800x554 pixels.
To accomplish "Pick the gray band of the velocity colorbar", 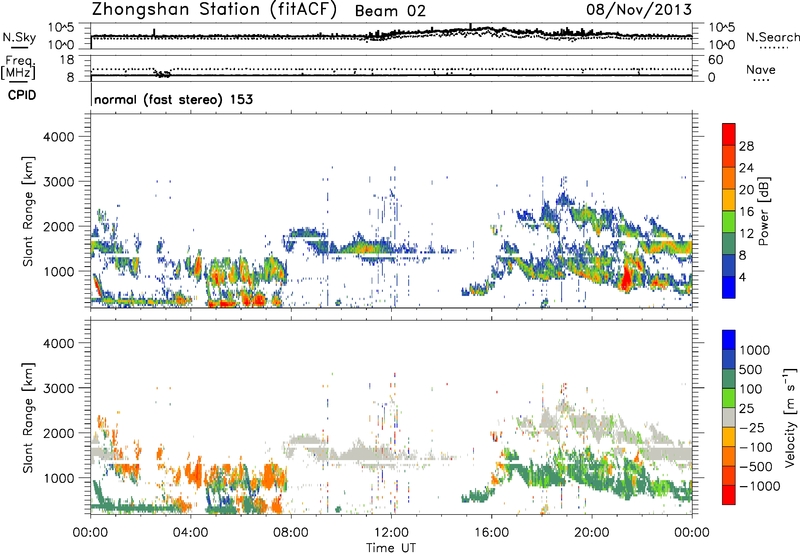I will tap(729, 417).
